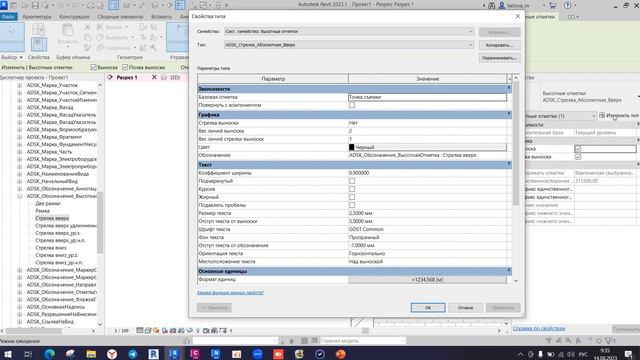640x360 pixels.
Task: Open Telegram from the taskbar
Action: tap(133, 354)
